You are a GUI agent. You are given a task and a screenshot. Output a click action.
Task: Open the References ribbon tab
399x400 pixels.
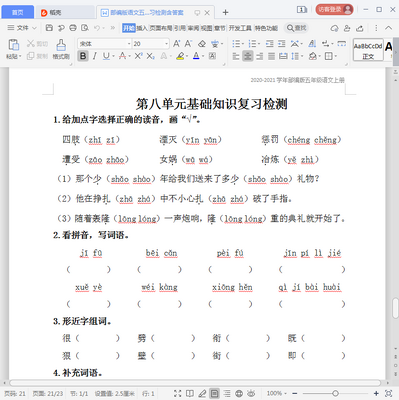point(180,28)
